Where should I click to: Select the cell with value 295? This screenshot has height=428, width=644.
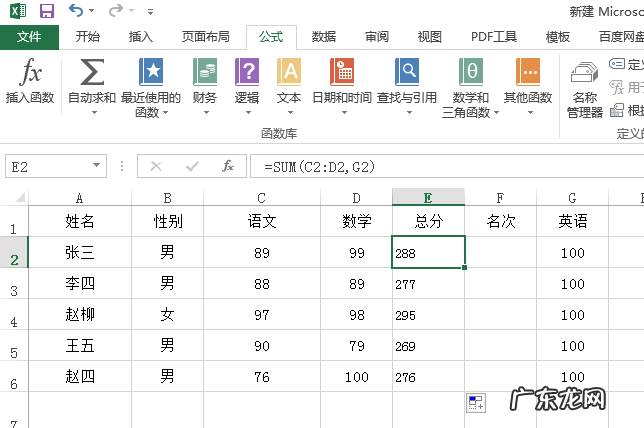[x=428, y=314]
